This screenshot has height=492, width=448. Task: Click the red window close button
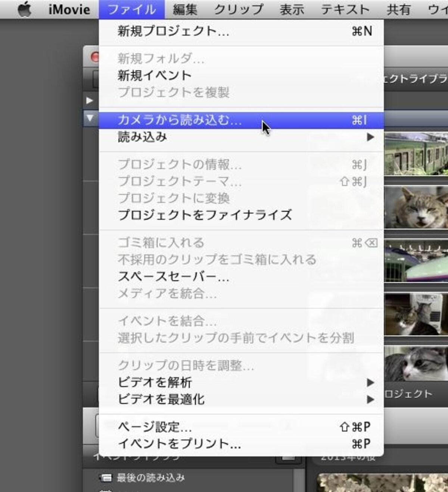point(95,57)
